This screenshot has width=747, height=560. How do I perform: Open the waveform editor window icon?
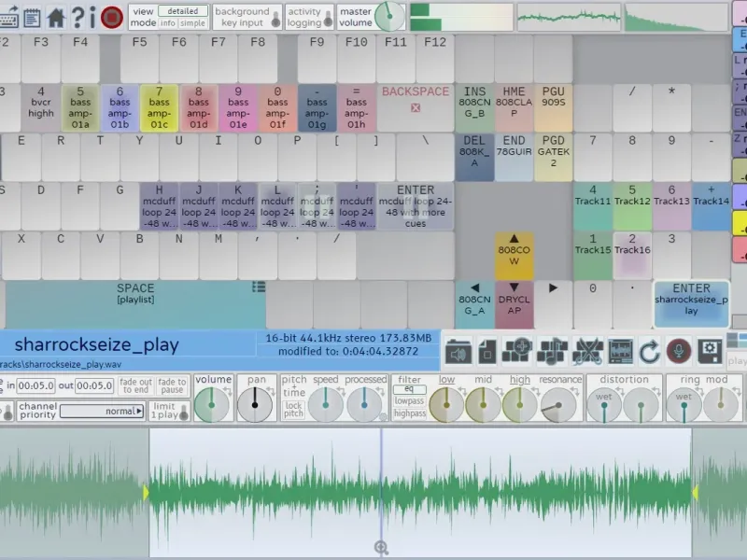point(621,352)
